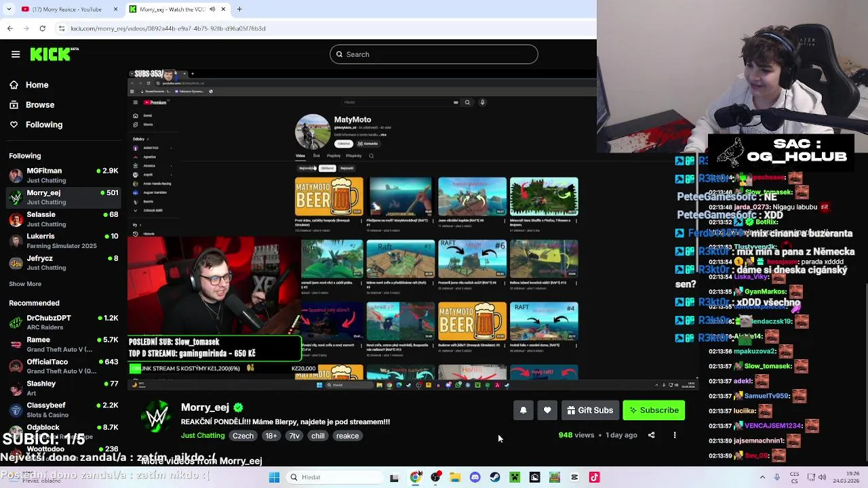Open CapCut from taskbar
The image size is (868, 488).
coord(574,477)
